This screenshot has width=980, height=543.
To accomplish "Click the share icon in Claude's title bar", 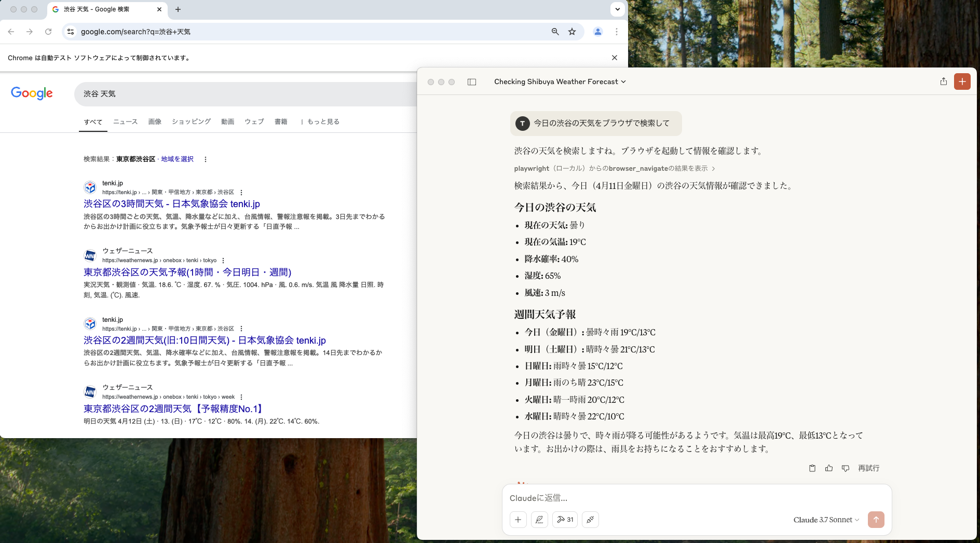I will [944, 82].
